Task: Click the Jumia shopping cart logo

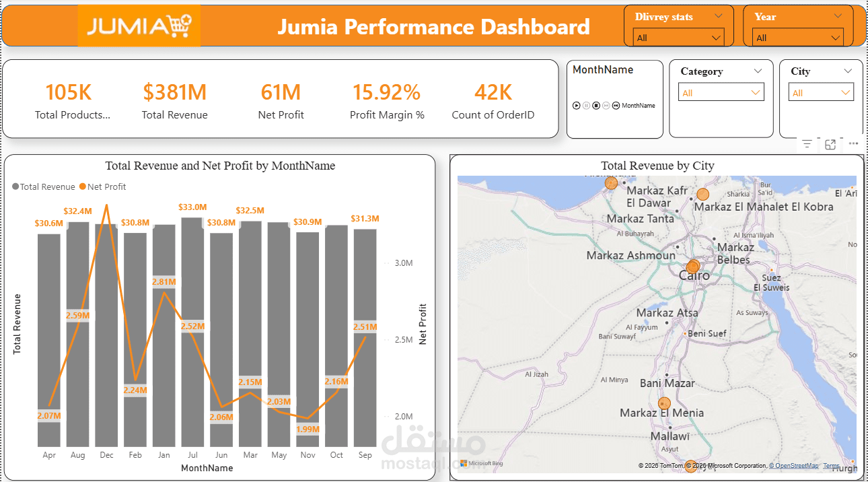Action: [178, 26]
